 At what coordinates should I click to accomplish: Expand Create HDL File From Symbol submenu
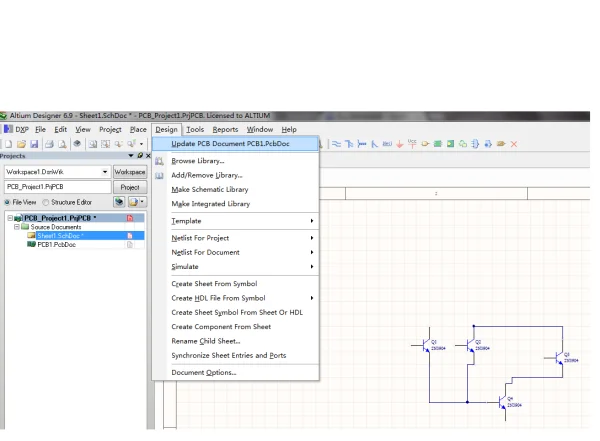click(x=312, y=298)
